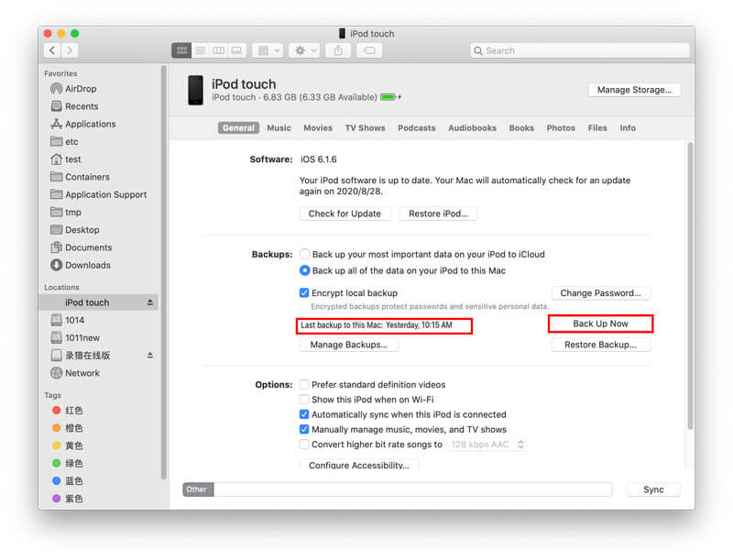Switch to gallery view in toolbar
Image resolution: width=733 pixels, height=560 pixels.
click(x=236, y=50)
